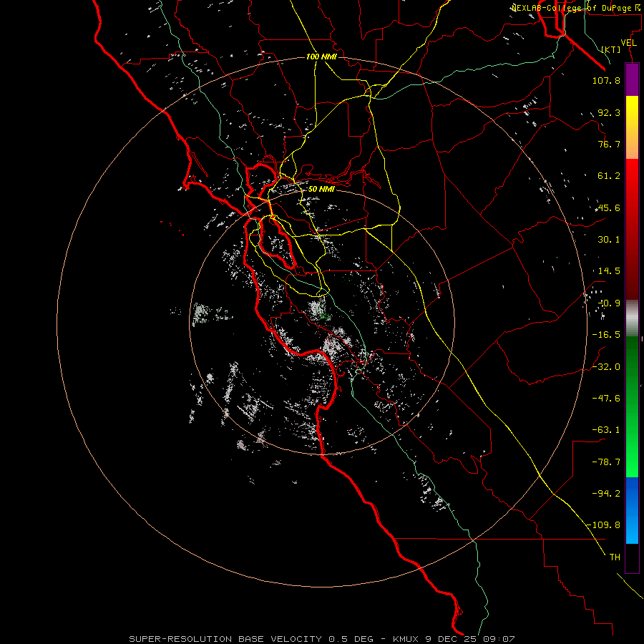Click the 50 NMI range ring label

(321, 189)
